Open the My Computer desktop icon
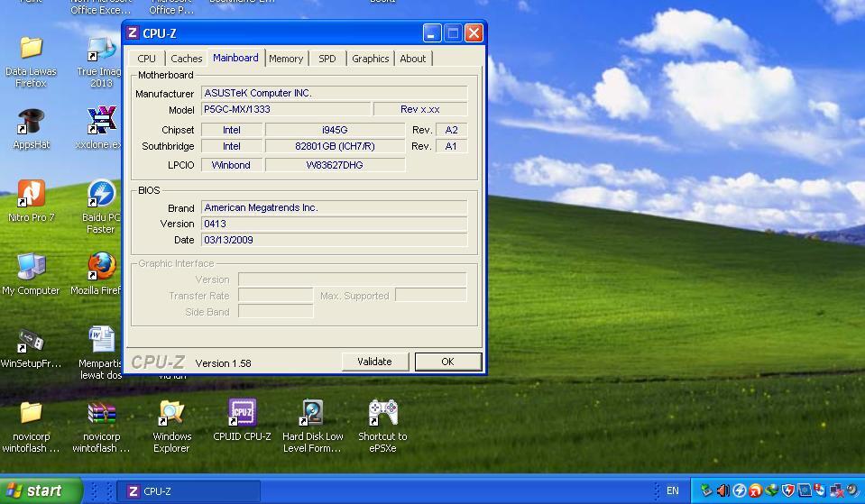 tap(31, 266)
